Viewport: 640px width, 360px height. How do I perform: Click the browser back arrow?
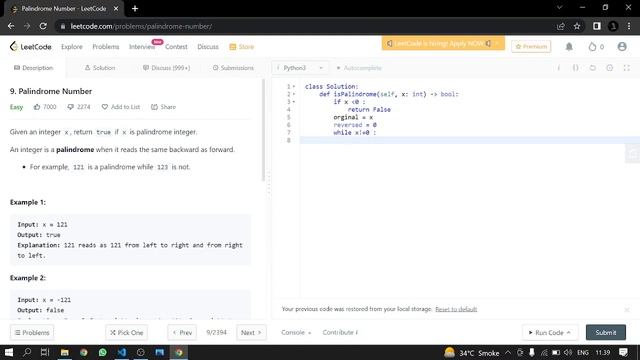tap(11, 26)
